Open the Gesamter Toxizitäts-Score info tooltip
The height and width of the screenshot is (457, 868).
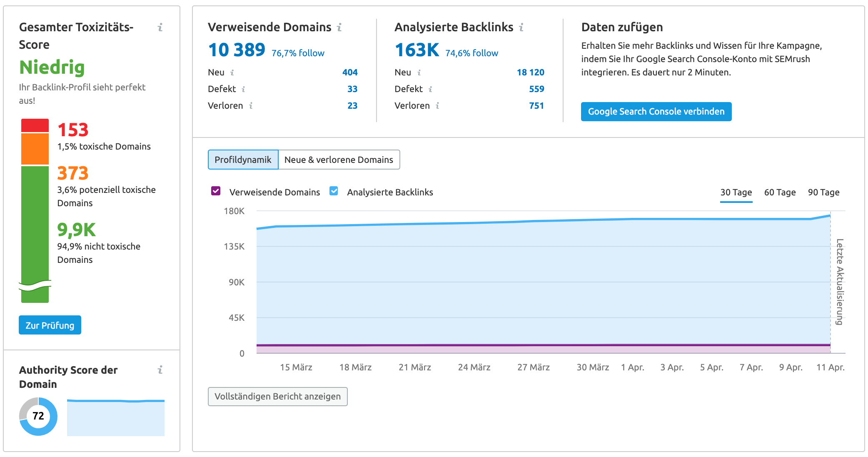(160, 27)
